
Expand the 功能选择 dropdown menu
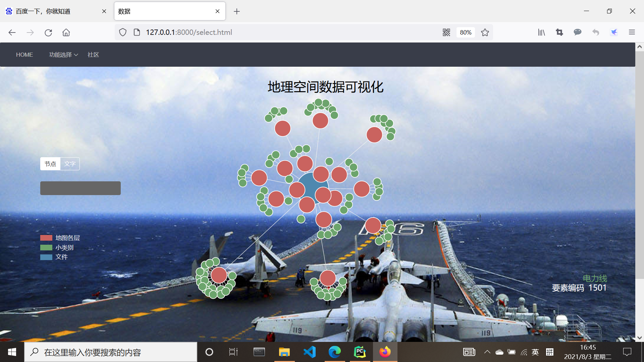[x=63, y=55]
